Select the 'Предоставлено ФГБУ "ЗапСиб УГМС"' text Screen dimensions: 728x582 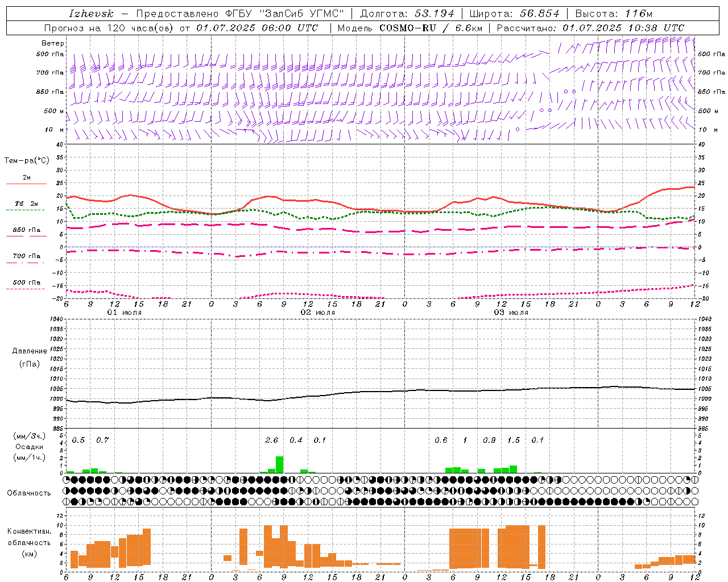(x=240, y=14)
